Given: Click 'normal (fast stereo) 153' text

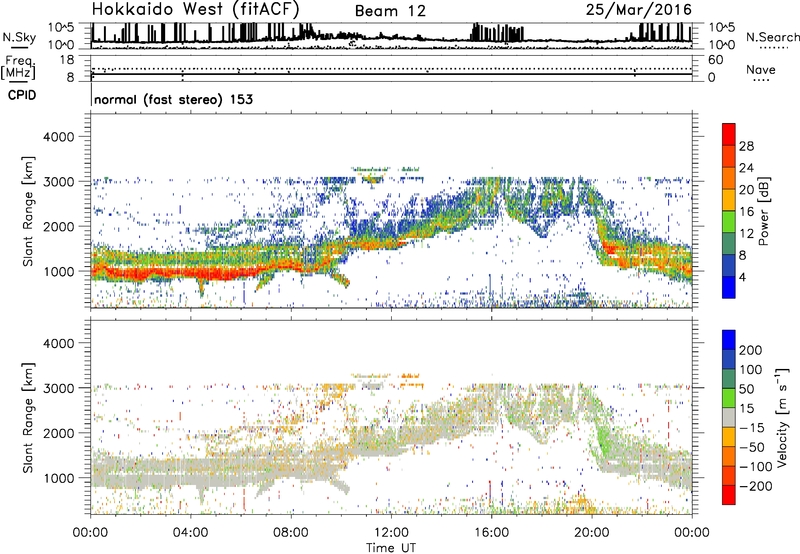Looking at the screenshot, I should click(x=173, y=99).
